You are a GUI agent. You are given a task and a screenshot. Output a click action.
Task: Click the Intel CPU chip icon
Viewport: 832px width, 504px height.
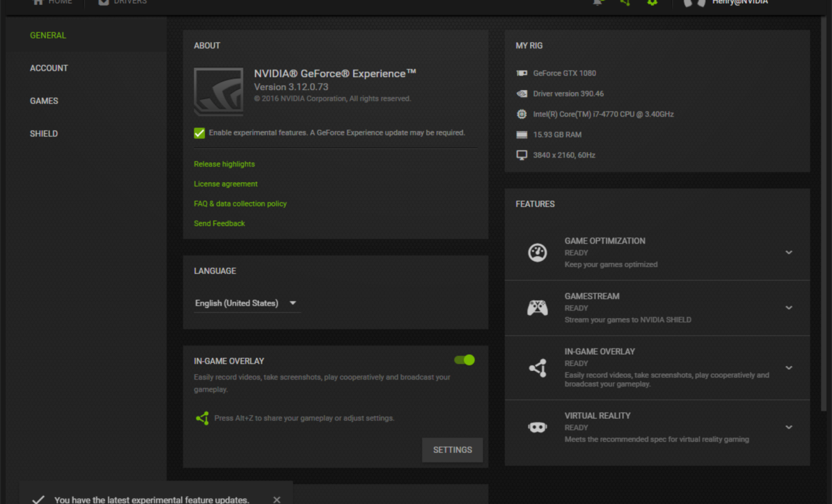pyautogui.click(x=522, y=114)
